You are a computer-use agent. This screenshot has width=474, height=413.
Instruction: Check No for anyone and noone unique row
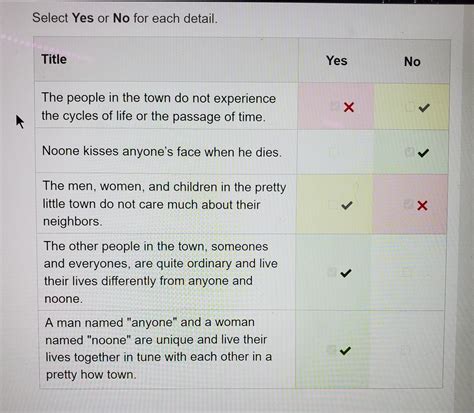pos(405,350)
